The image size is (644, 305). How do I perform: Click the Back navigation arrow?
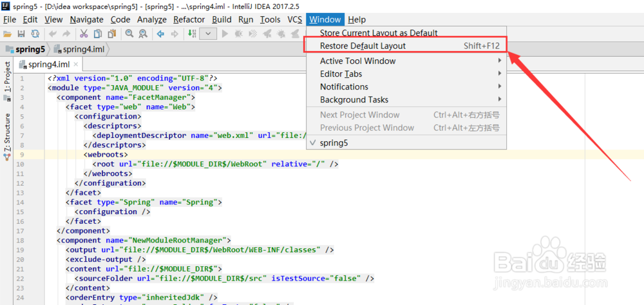[x=160, y=34]
